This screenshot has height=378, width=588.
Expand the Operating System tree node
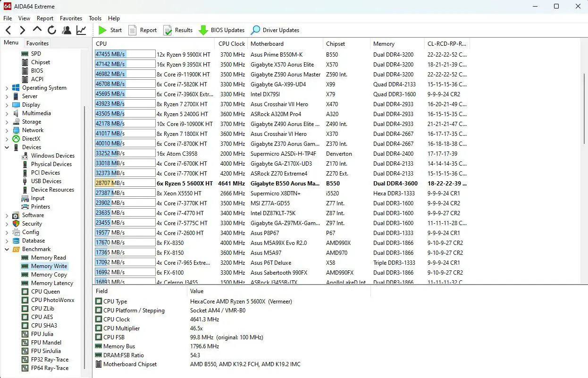[7, 88]
